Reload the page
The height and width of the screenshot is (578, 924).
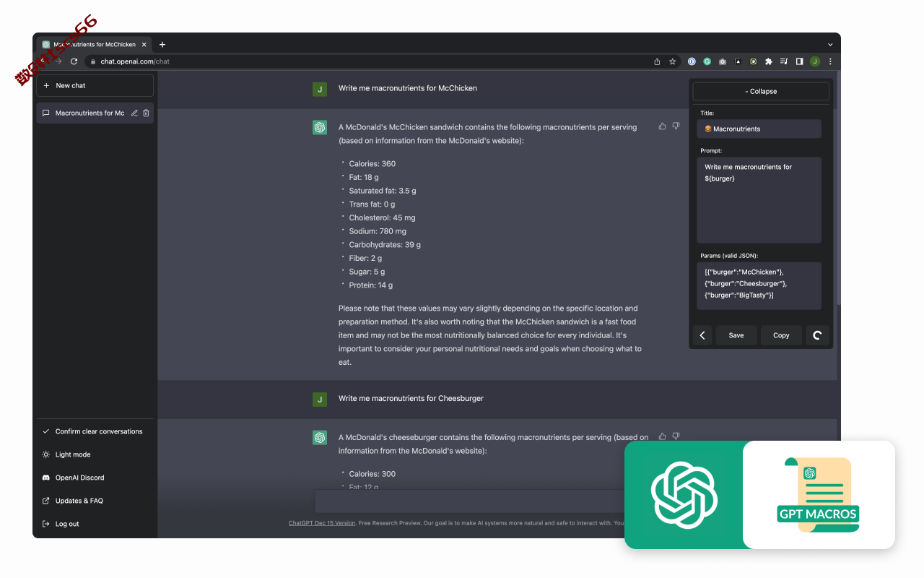(74, 61)
